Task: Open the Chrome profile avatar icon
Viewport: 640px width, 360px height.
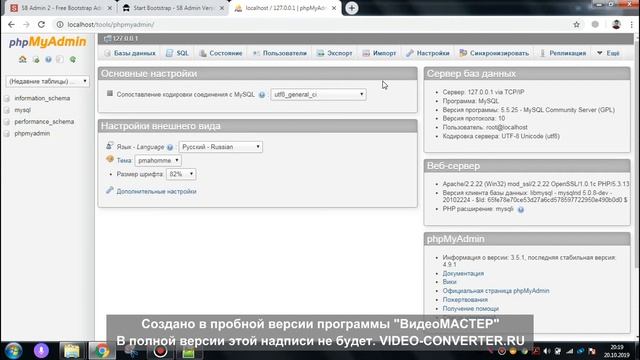Action: pyautogui.click(x=616, y=24)
